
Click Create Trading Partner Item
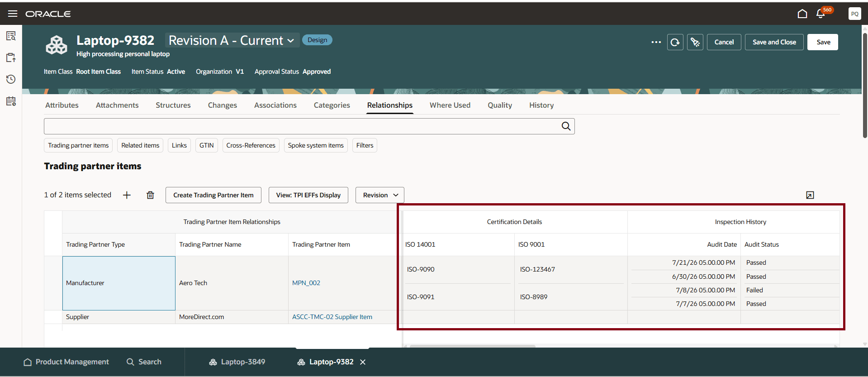pyautogui.click(x=213, y=195)
